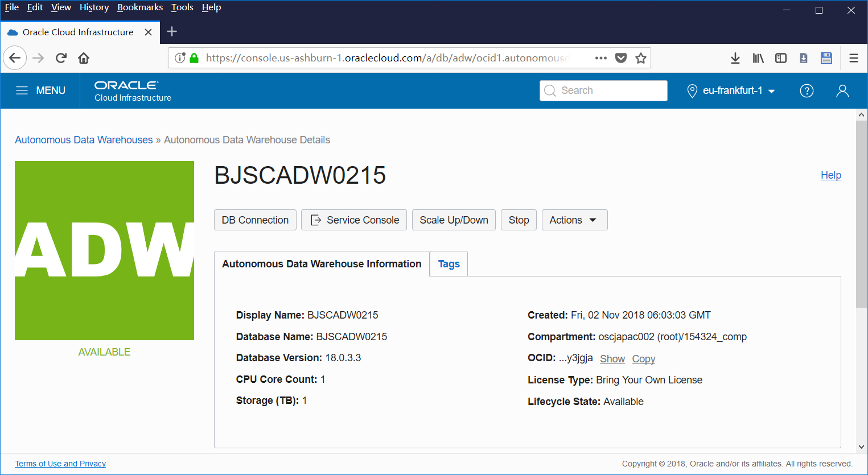Click inside the console Search field
This screenshot has height=475, width=868.
click(603, 90)
